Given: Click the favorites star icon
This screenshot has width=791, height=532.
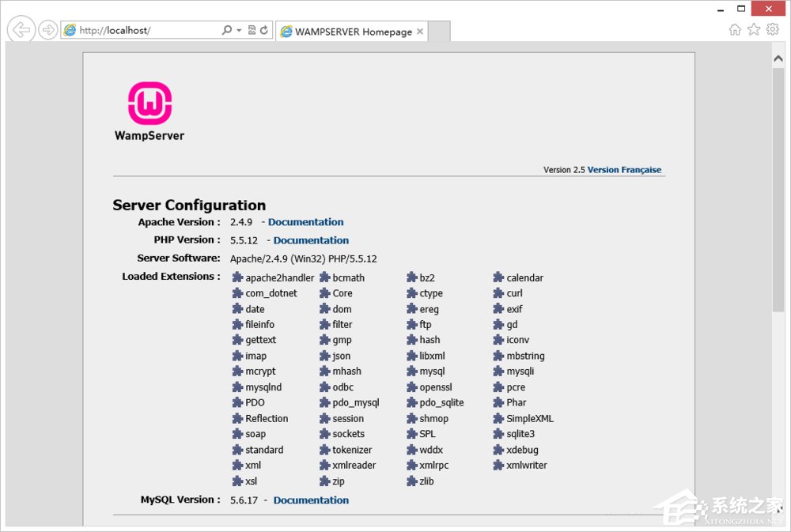Looking at the screenshot, I should 755,28.
